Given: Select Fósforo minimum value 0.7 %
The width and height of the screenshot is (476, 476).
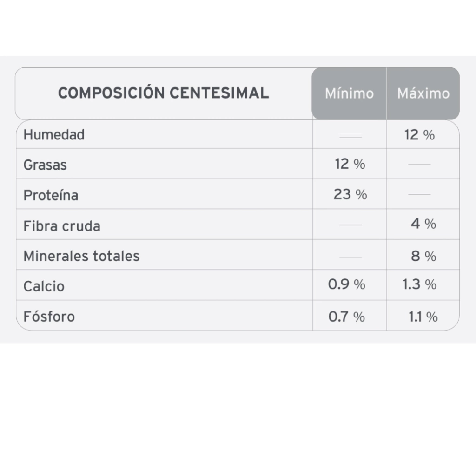Looking at the screenshot, I should 347,317.
